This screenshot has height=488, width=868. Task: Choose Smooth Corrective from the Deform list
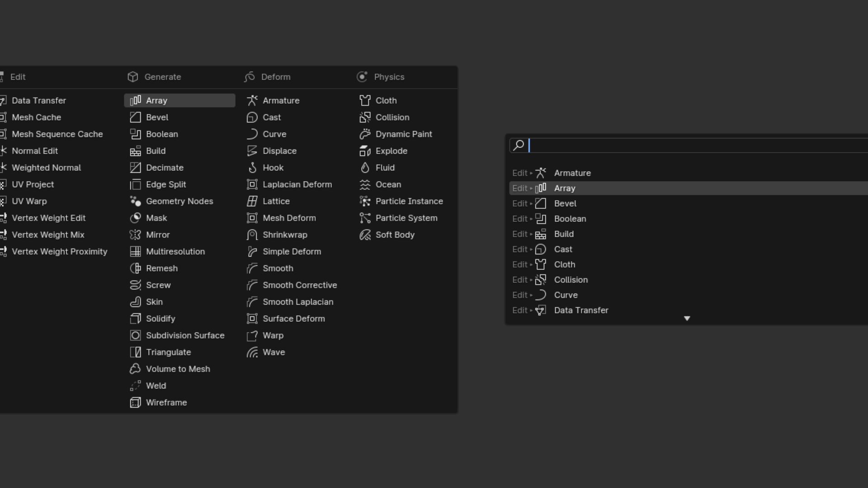tap(295, 285)
